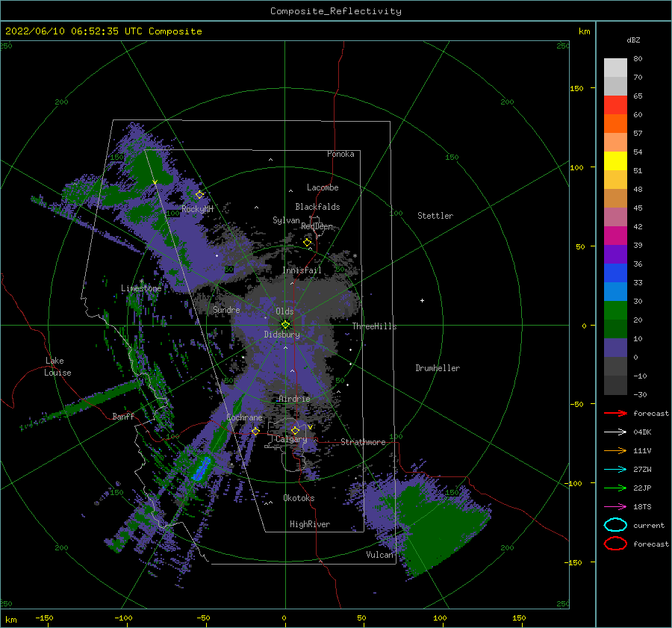The width and height of the screenshot is (672, 628).
Task: Select the asterisk marker above Limestone
Action: tap(141, 282)
